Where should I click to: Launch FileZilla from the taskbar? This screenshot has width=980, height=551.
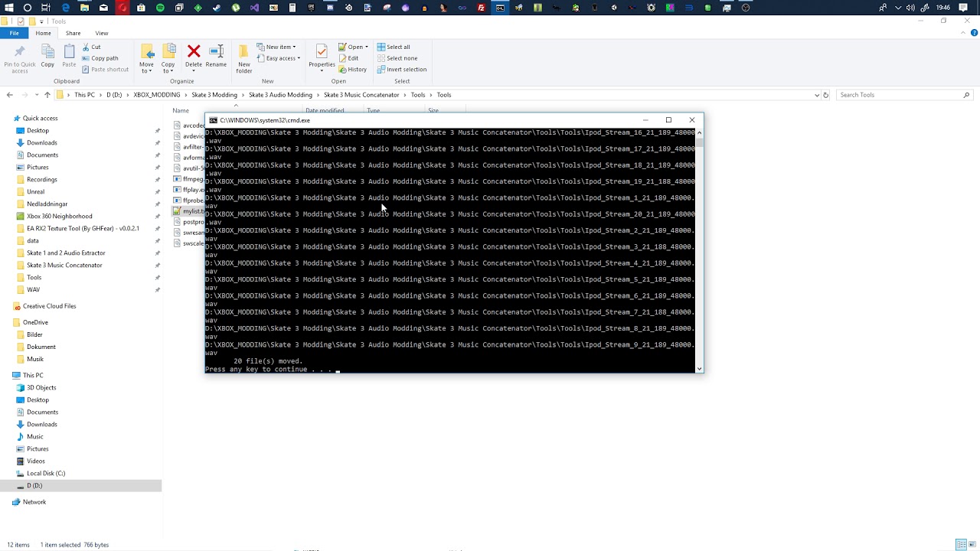tap(481, 8)
